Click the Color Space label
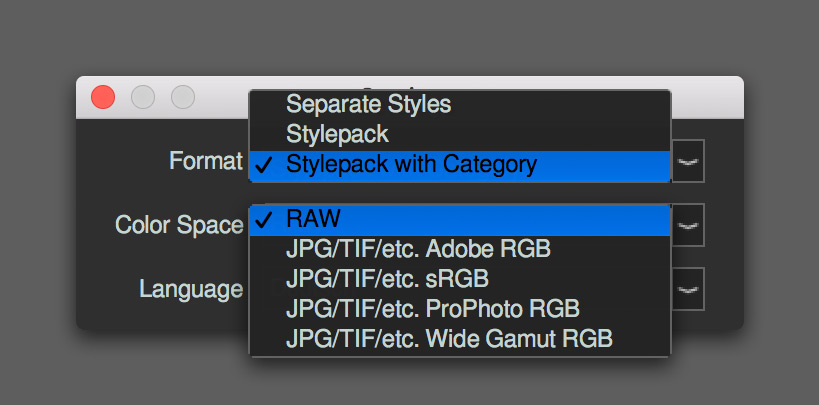The image size is (819, 405). [179, 226]
